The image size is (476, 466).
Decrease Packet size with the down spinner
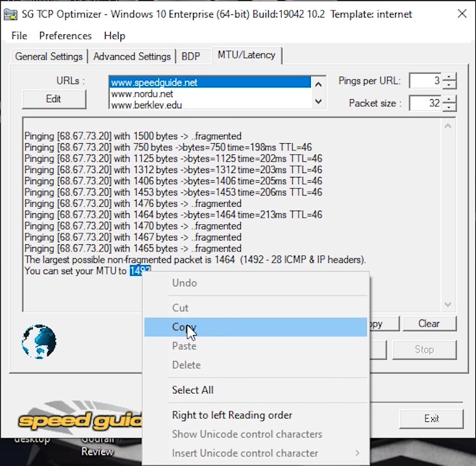click(449, 107)
